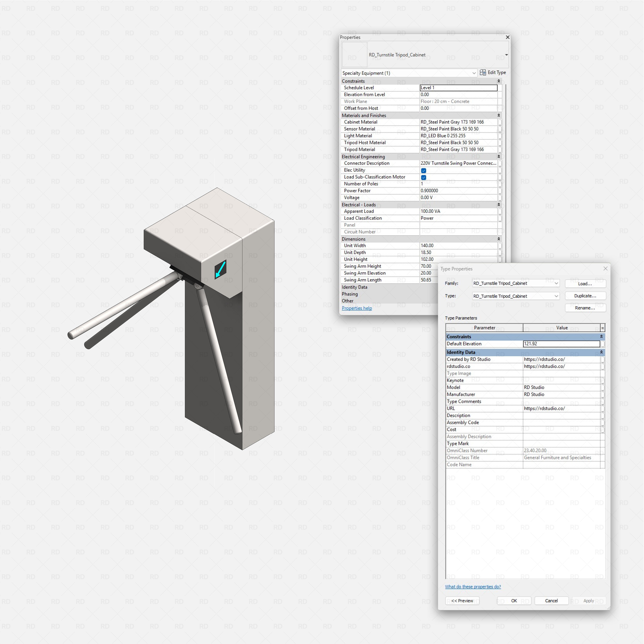Open the Specialty Equipment (1) filter dropdown
Viewport: 644px width, 644px height.
[x=474, y=73]
